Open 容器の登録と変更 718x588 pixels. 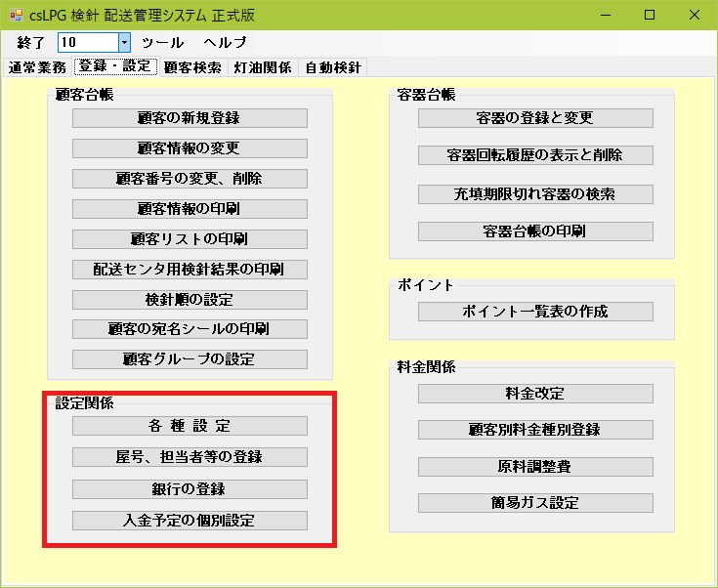point(535,118)
